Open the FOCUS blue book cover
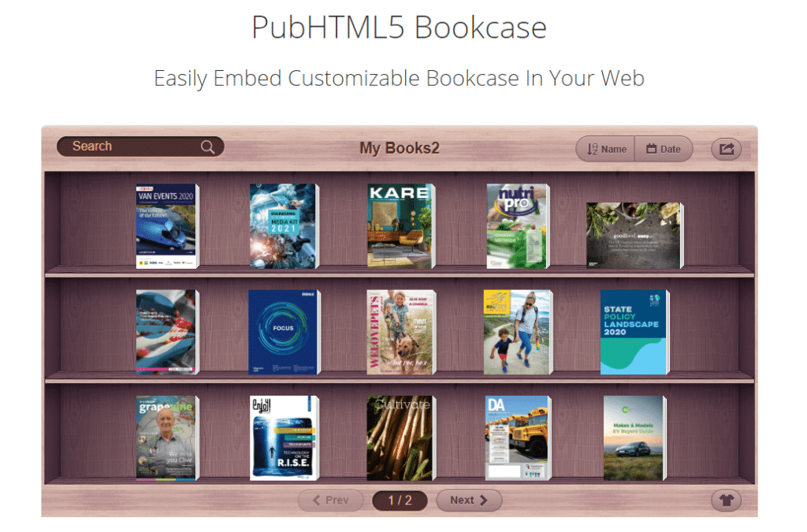The width and height of the screenshot is (807, 532). pyautogui.click(x=283, y=333)
